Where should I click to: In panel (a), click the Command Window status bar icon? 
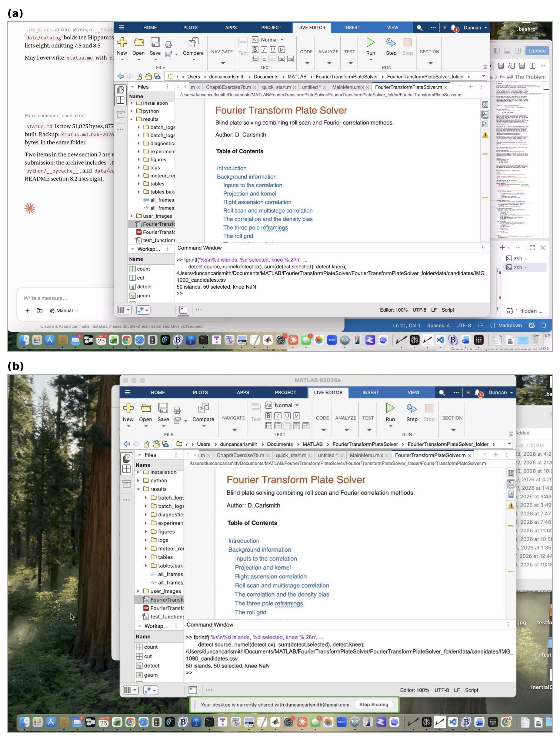tap(183, 310)
